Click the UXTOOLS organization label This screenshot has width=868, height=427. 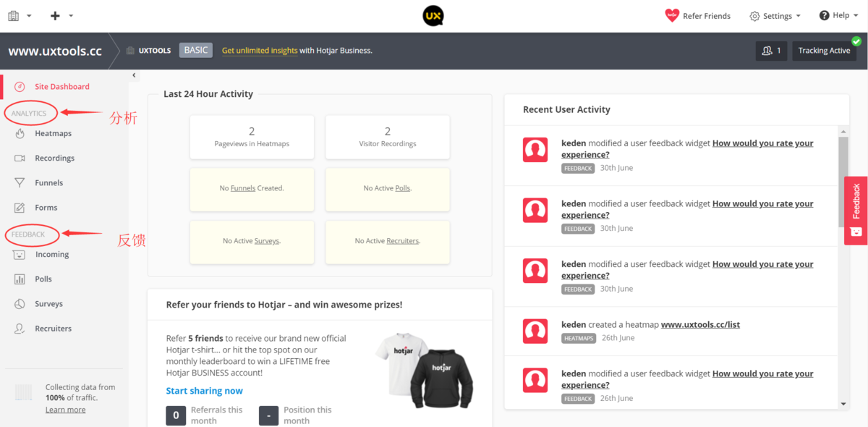point(154,51)
